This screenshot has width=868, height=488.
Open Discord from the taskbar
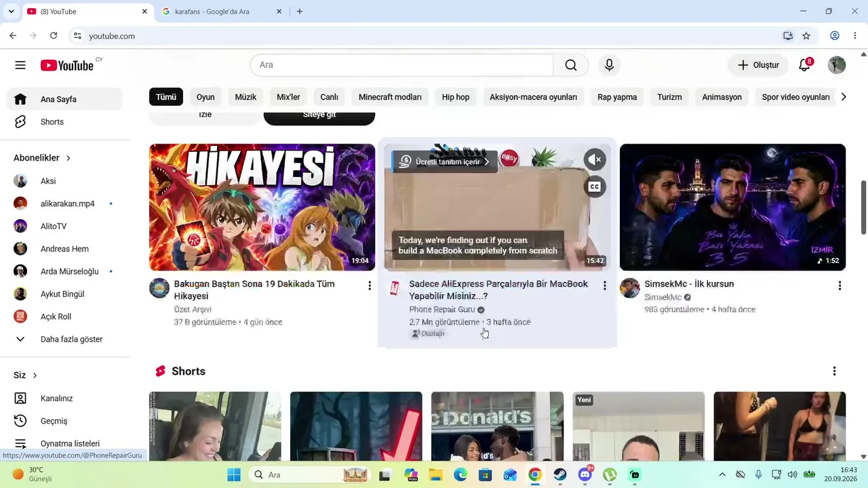pos(585,474)
